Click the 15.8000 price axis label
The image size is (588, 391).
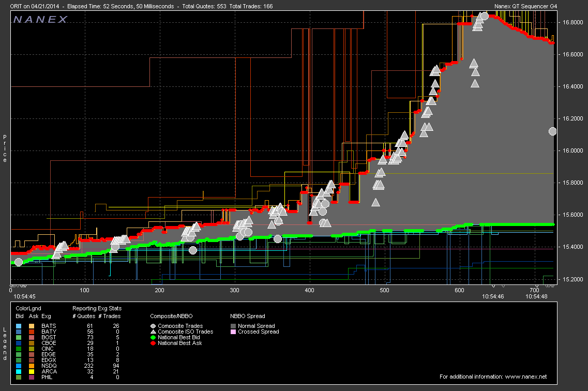click(x=572, y=183)
